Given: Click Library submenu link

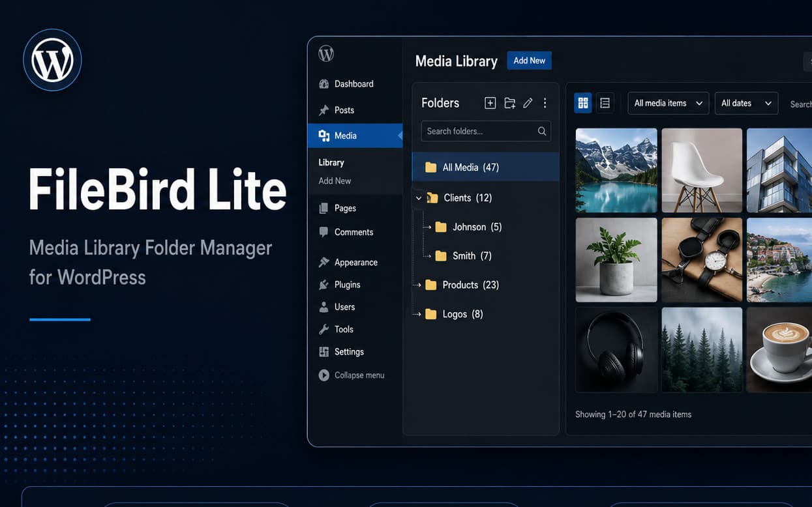Looking at the screenshot, I should coord(331,162).
